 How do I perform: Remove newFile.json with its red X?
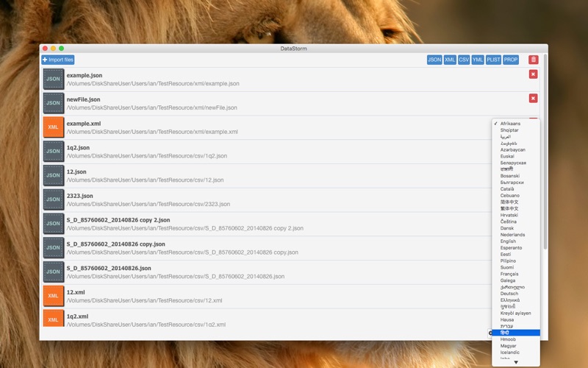pyautogui.click(x=533, y=99)
